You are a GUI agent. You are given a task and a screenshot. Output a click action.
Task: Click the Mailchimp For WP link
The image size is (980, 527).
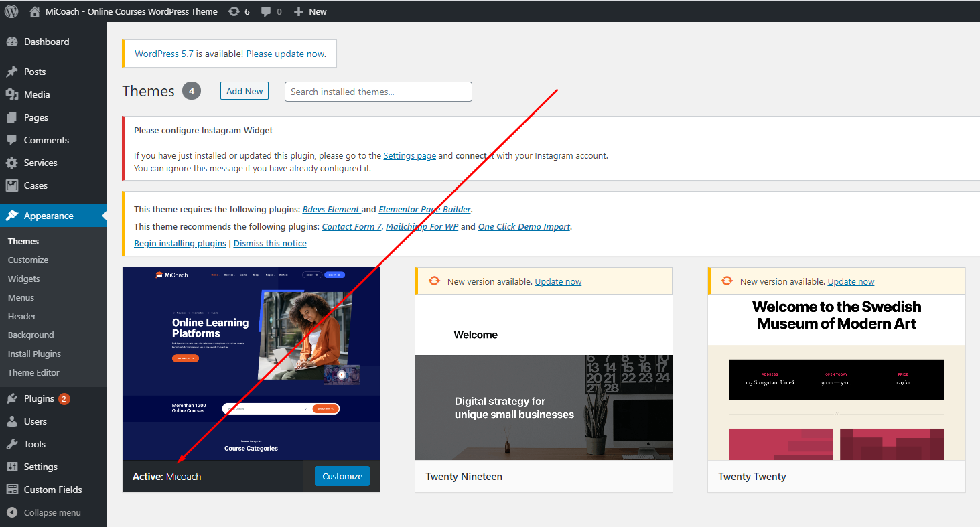pyautogui.click(x=422, y=226)
